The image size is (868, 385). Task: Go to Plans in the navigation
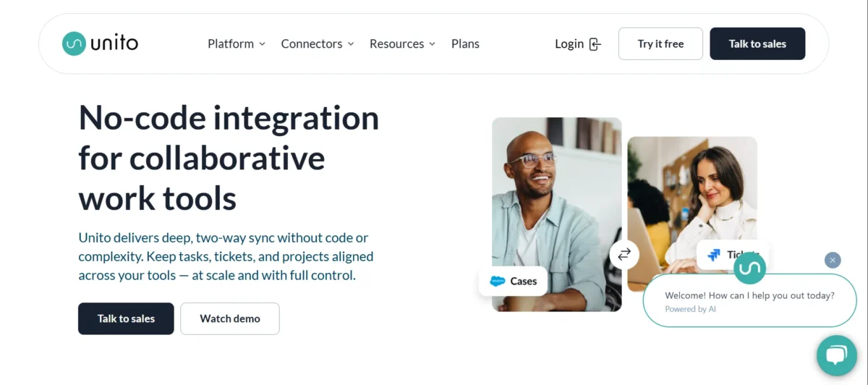coord(465,44)
